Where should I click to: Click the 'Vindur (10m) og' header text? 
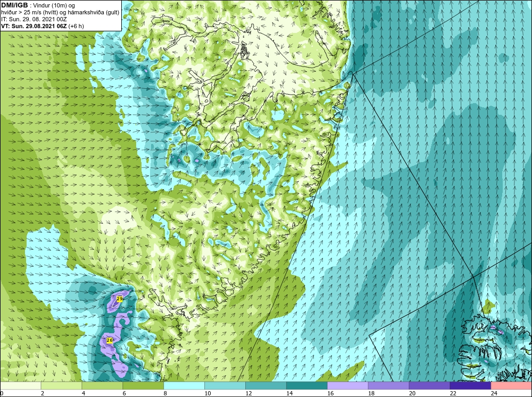point(55,5)
